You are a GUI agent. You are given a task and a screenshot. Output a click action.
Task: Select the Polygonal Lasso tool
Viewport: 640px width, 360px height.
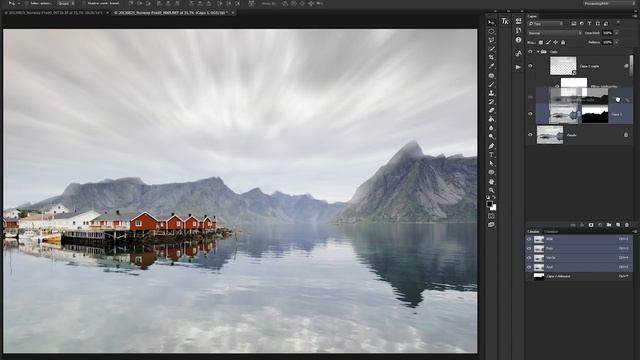tap(491, 40)
